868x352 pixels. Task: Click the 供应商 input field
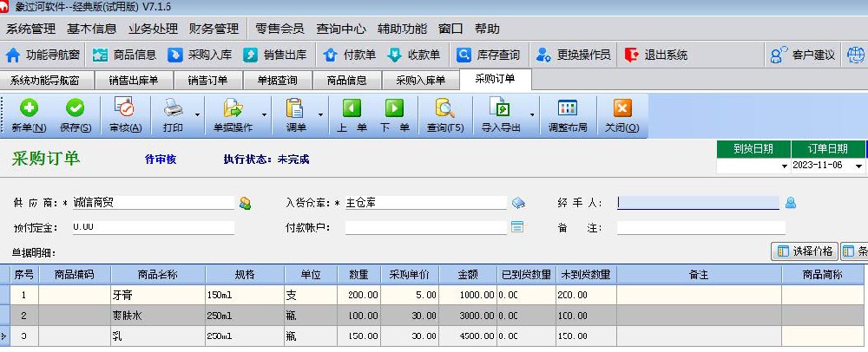(154, 203)
